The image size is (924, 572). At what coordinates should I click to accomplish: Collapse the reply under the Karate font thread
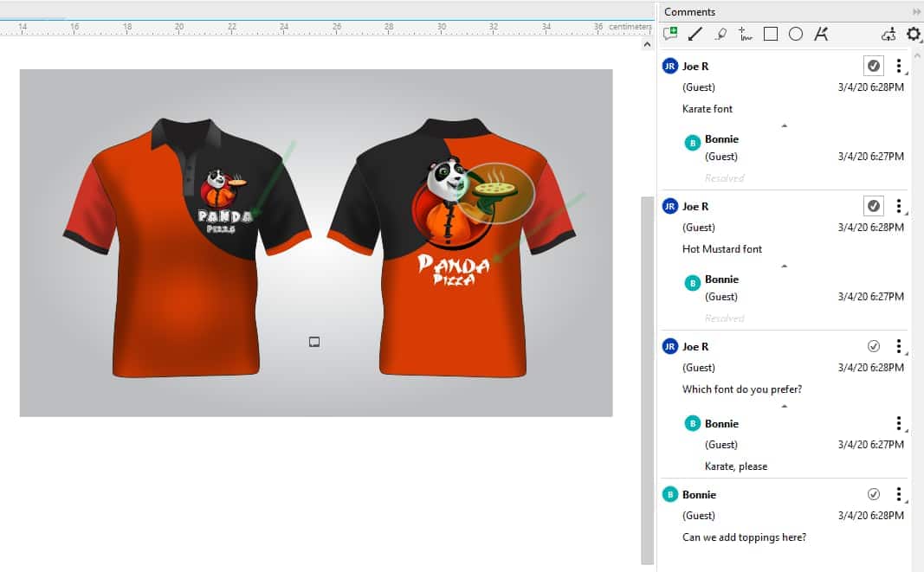pos(784,124)
